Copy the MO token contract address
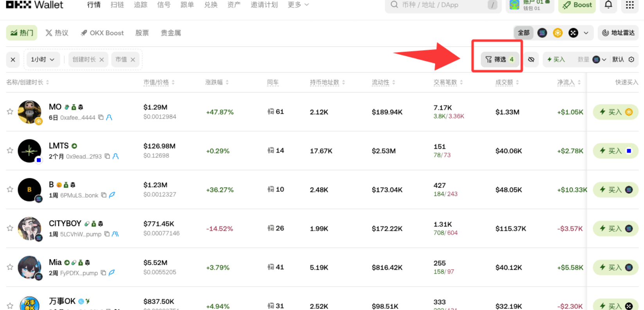Viewport: 644px width, 310px height. tap(101, 117)
